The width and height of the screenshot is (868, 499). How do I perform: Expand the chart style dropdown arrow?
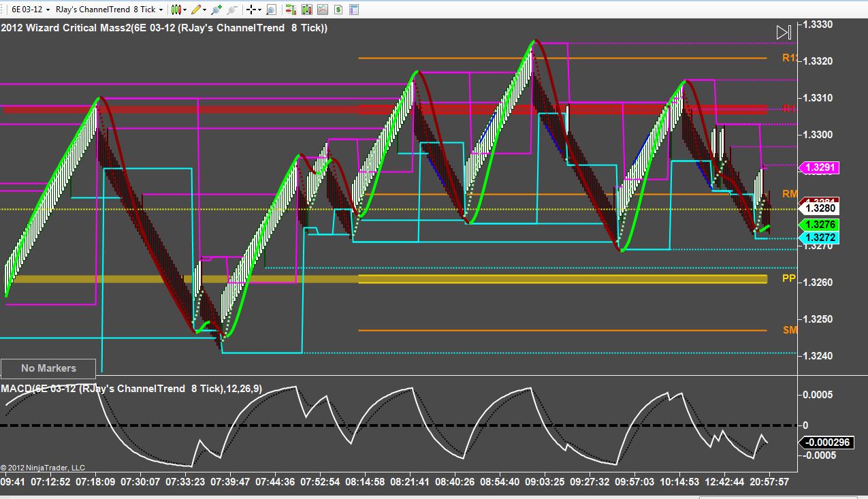point(185,10)
